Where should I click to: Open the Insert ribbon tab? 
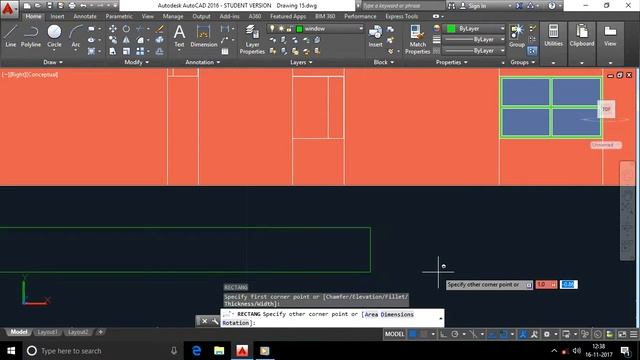click(57, 16)
